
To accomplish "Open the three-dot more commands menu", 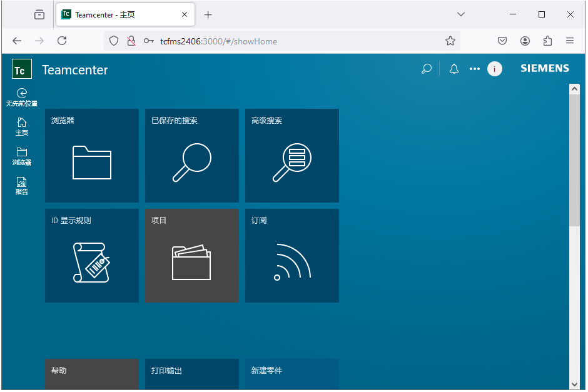I will (x=475, y=69).
